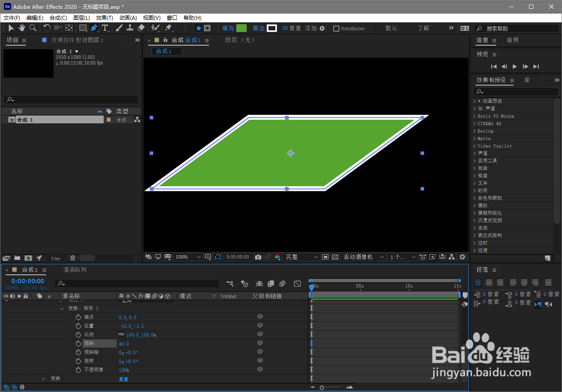The height and width of the screenshot is (392, 562).
Task: Select the Eraser tool
Action: pyautogui.click(x=141, y=28)
